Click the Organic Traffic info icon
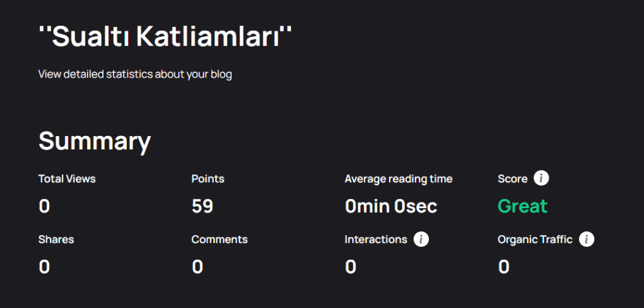Viewport: 644px width, 308px height. (587, 239)
